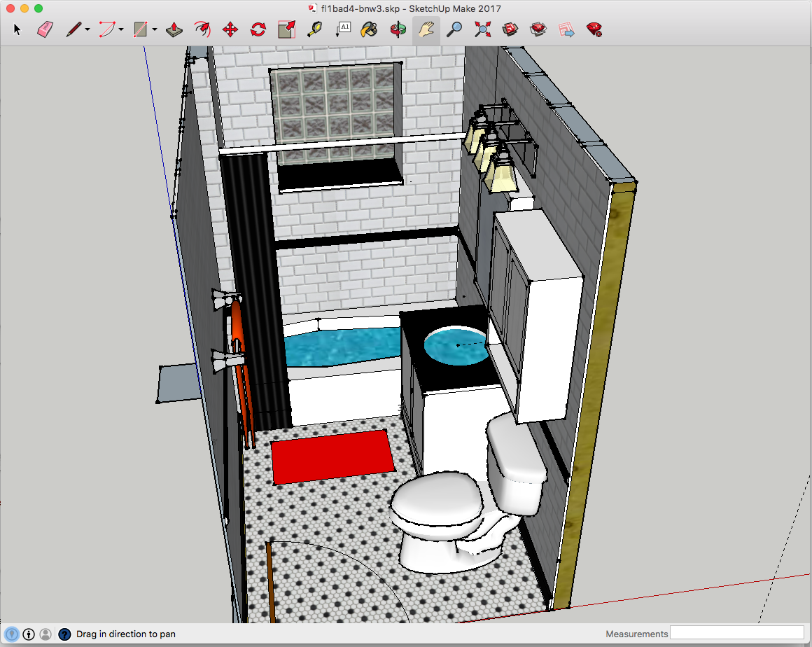Select the Rectangle shape tool
The width and height of the screenshot is (812, 647).
coord(141,29)
